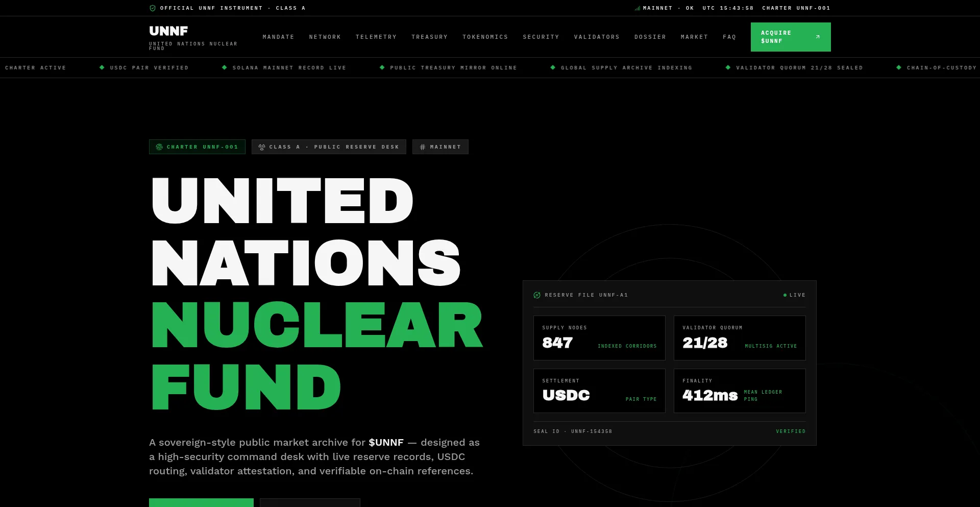
Task: Open the Dossier nav link
Action: pos(650,37)
